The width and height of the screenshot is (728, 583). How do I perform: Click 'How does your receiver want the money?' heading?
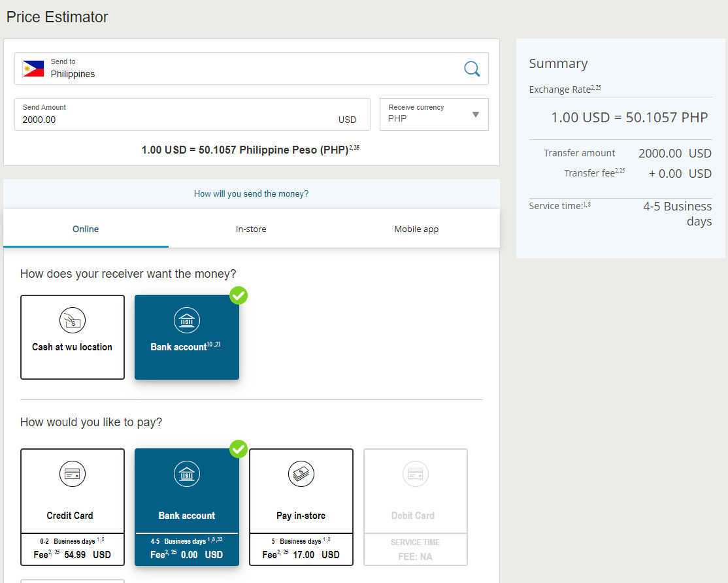128,274
